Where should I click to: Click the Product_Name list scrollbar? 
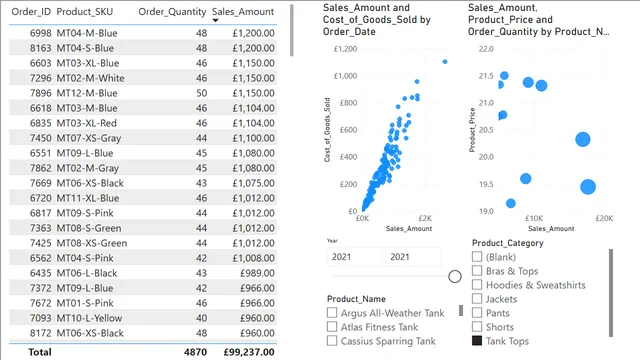coord(461,310)
